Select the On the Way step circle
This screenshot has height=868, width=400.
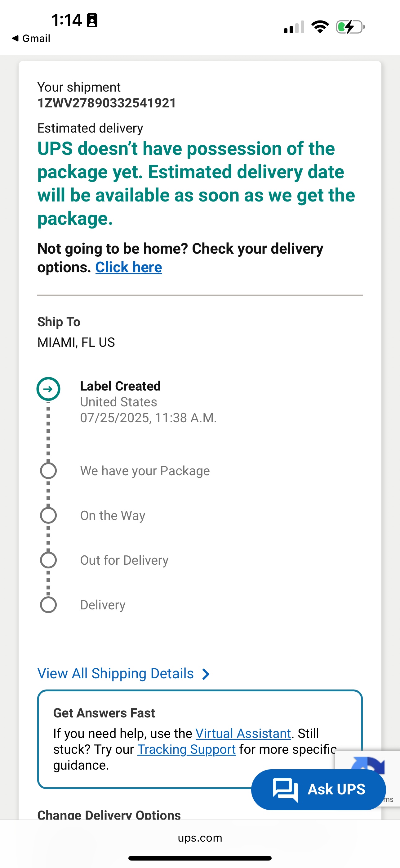pyautogui.click(x=48, y=515)
